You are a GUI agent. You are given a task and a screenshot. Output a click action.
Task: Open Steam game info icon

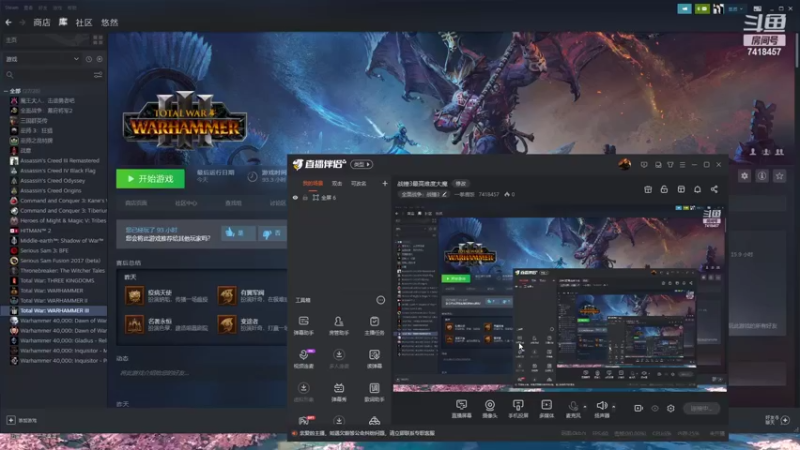click(x=762, y=176)
